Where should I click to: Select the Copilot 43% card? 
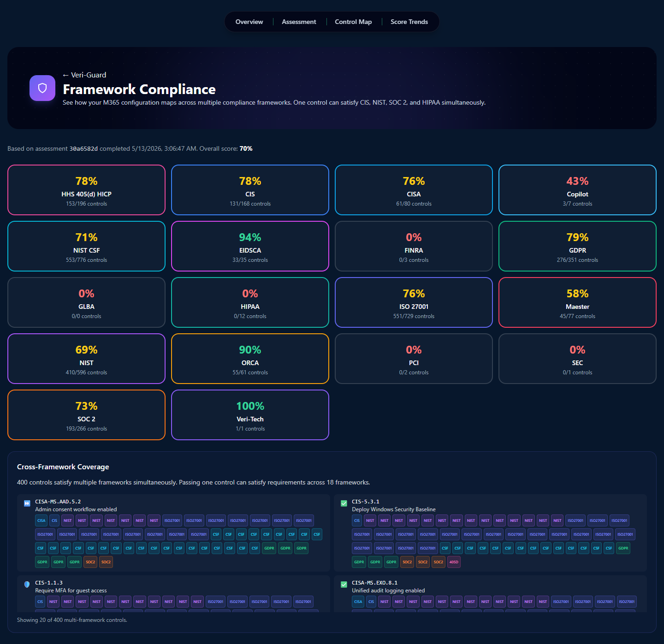tap(577, 190)
